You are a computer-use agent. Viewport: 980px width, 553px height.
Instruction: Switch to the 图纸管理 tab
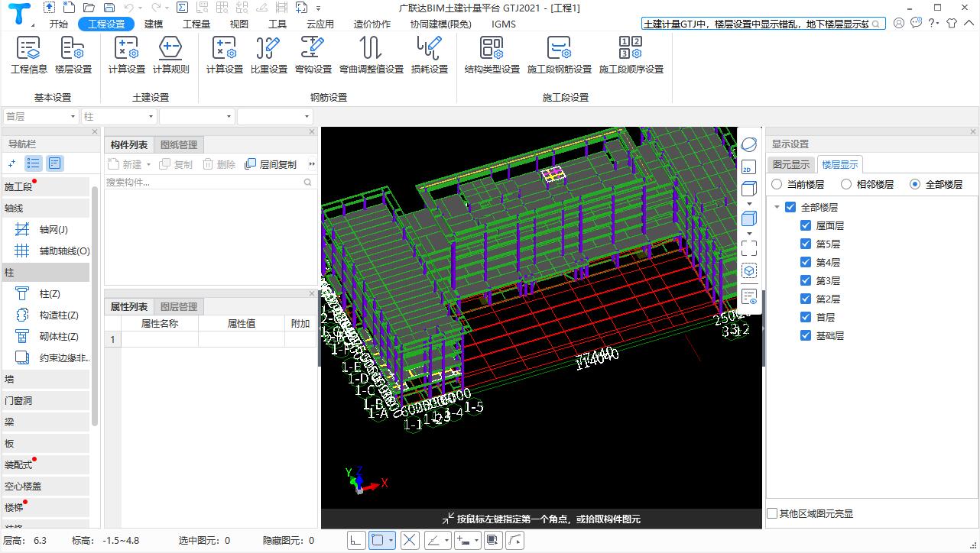click(x=179, y=144)
